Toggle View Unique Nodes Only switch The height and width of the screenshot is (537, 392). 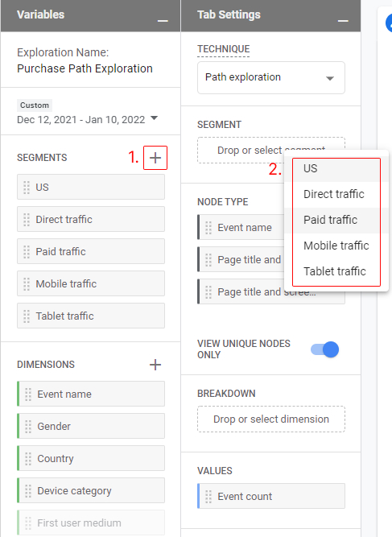(324, 349)
